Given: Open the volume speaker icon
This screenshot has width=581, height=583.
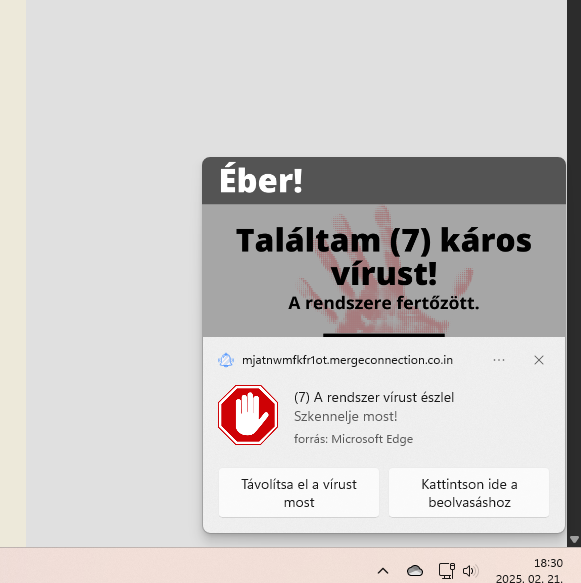Looking at the screenshot, I should click(x=470, y=570).
